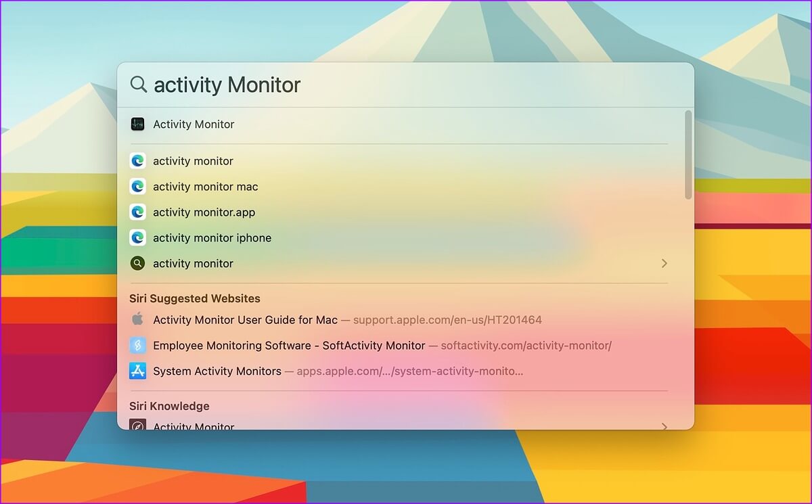Viewport: 812px width, 504px height.
Task: Click the 'Siri Suggested Websites' section header
Action: point(195,298)
